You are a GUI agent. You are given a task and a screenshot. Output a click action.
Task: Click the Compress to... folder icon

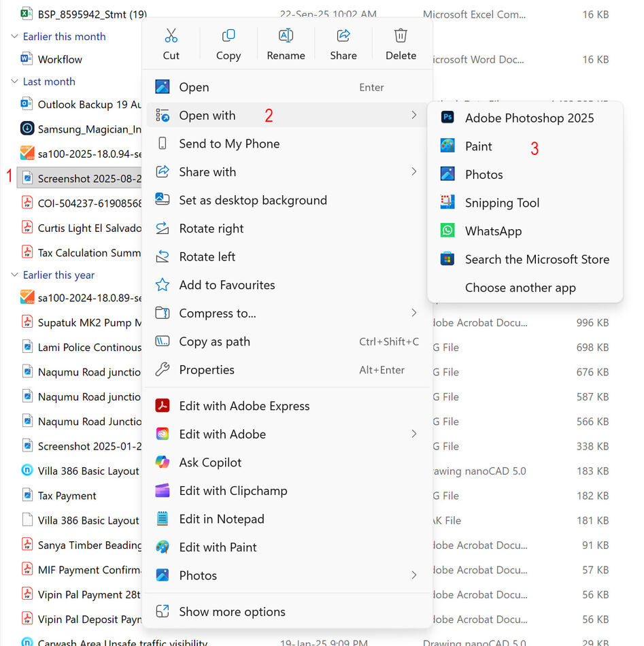(x=163, y=313)
